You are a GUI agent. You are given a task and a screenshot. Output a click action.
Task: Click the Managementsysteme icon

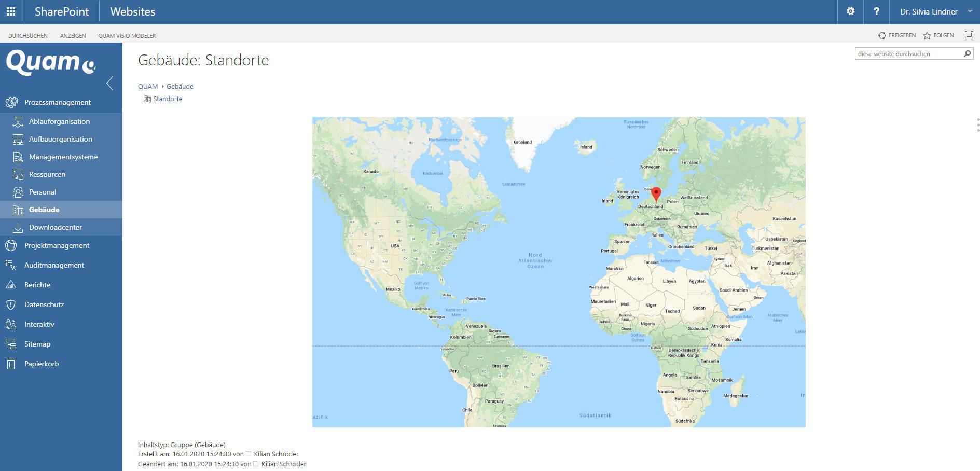(18, 157)
